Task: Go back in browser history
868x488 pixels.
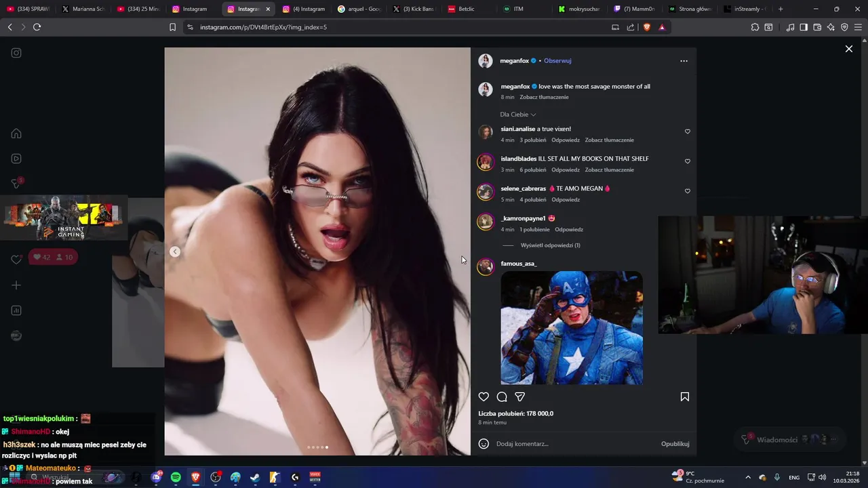Action: (x=9, y=27)
